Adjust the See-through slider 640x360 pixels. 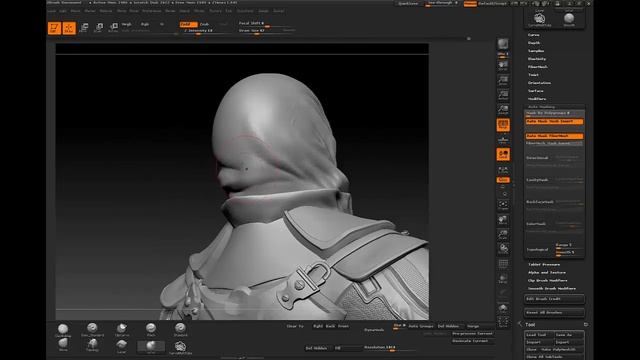442,3
